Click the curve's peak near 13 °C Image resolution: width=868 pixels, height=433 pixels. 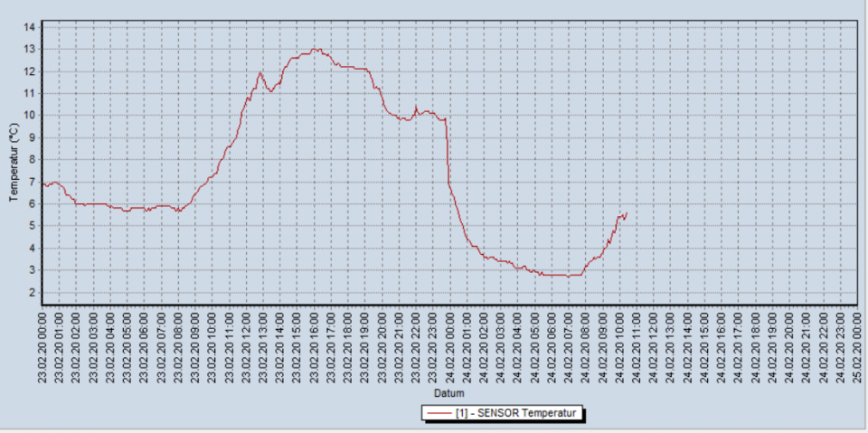coord(315,49)
